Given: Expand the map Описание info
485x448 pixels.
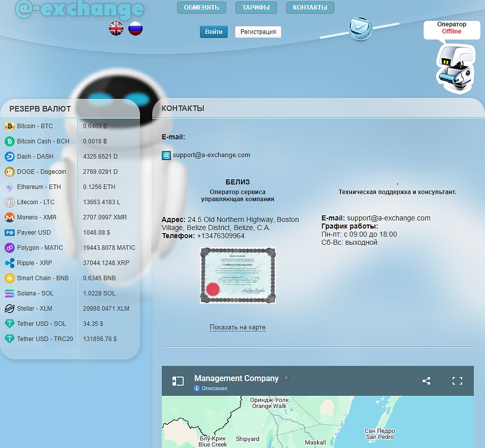Looking at the screenshot, I should pyautogui.click(x=211, y=388).
